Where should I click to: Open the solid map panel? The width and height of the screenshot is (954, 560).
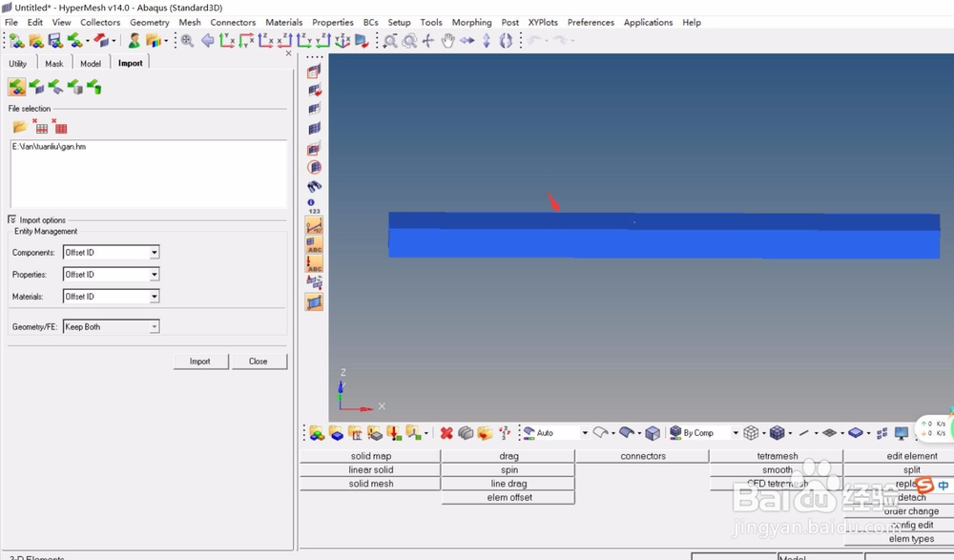point(370,456)
